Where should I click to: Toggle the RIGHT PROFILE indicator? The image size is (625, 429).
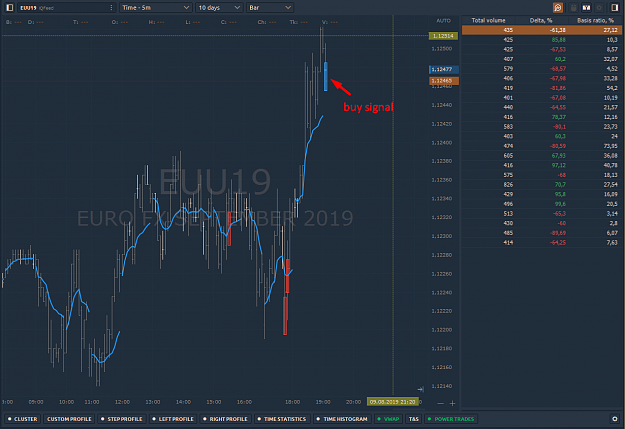point(225,419)
